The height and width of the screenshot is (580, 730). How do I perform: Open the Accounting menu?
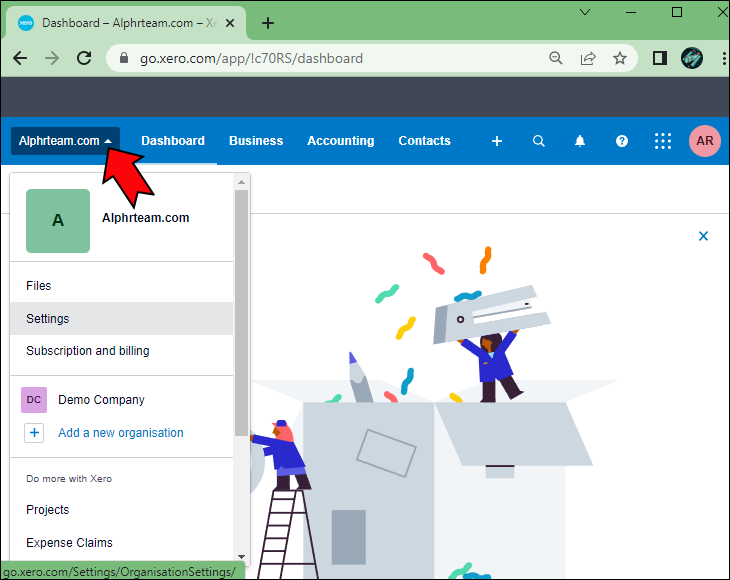click(x=340, y=141)
